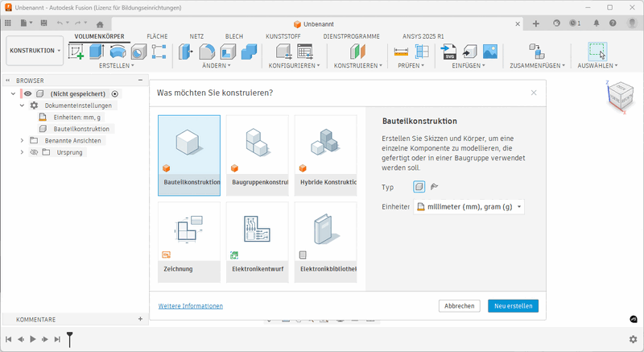Show the hidden Ursprung folder
The image size is (644, 352).
pos(34,151)
